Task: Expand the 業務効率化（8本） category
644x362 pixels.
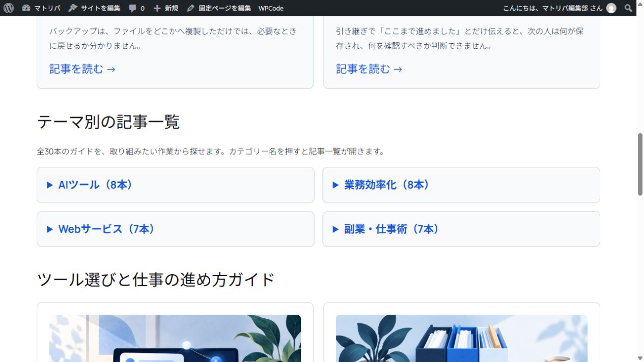Action: (x=461, y=185)
